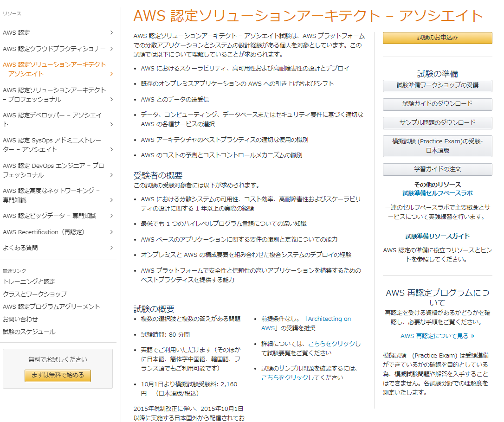The height and width of the screenshot is (422, 504).
Task: Click まずは無料で始める button
Action: pyautogui.click(x=58, y=376)
